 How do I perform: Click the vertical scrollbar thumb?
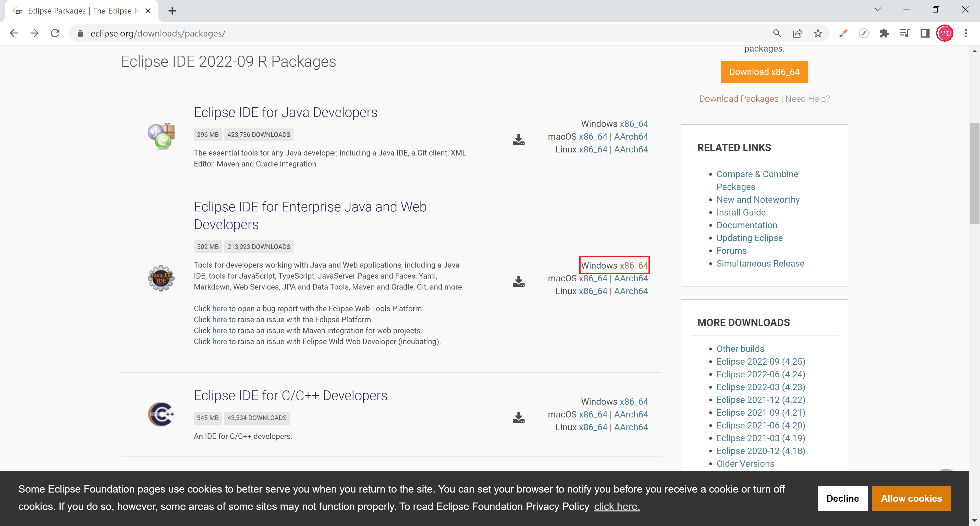click(x=974, y=173)
